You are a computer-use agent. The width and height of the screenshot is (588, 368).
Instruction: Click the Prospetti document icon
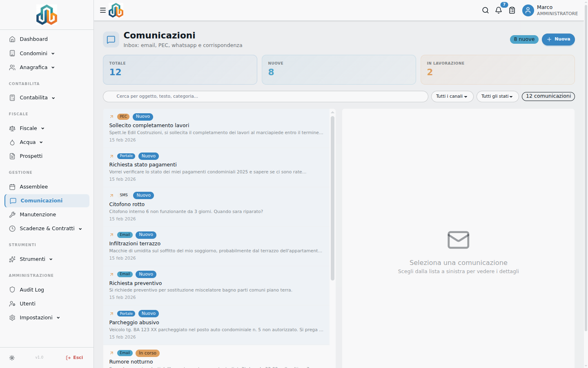12,156
